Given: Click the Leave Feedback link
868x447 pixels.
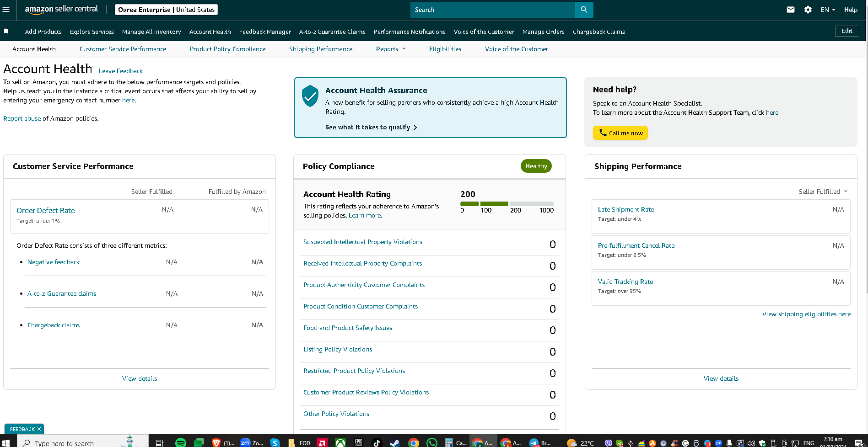Looking at the screenshot, I should pyautogui.click(x=121, y=71).
